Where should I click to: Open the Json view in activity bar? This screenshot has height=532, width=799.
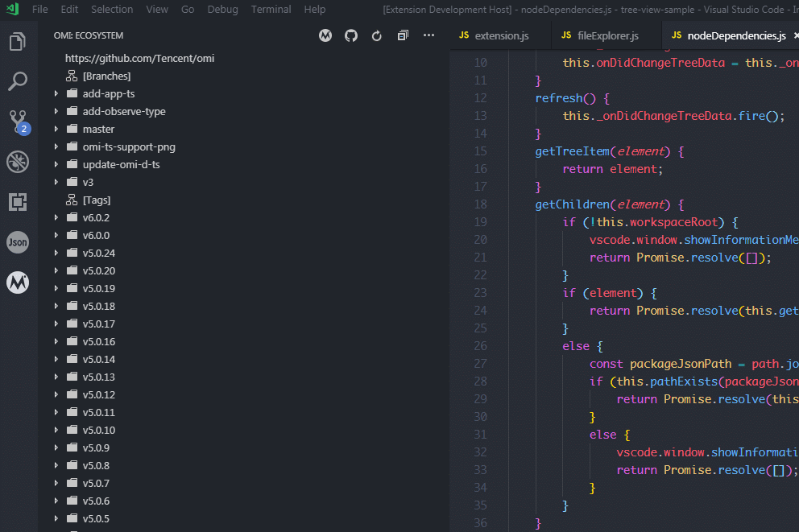(18, 242)
